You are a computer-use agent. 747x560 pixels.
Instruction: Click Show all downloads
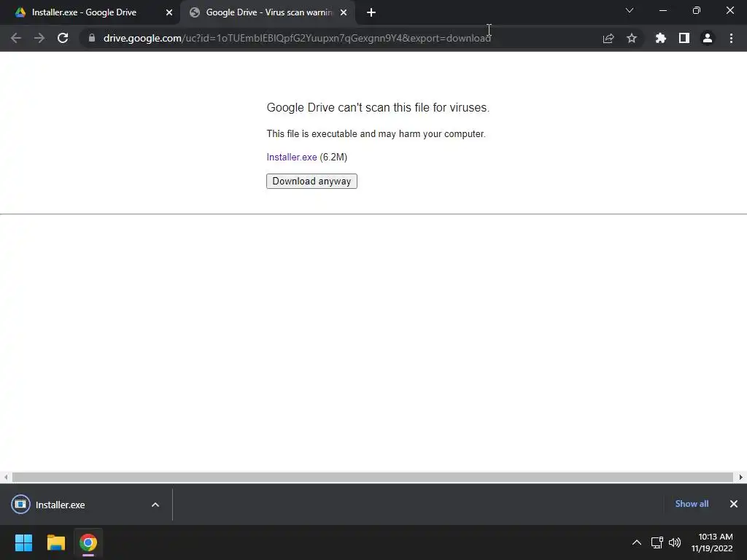(692, 504)
